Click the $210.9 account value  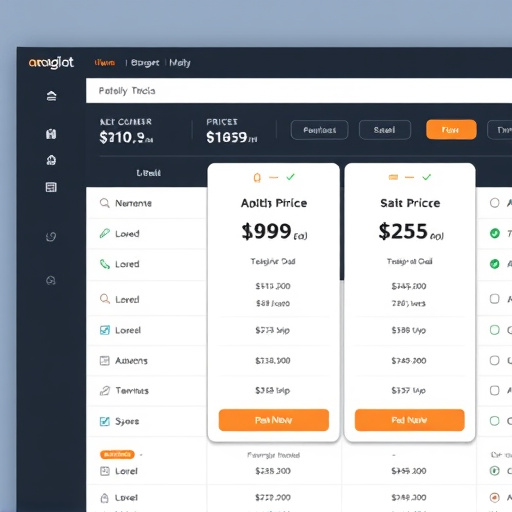click(126, 137)
